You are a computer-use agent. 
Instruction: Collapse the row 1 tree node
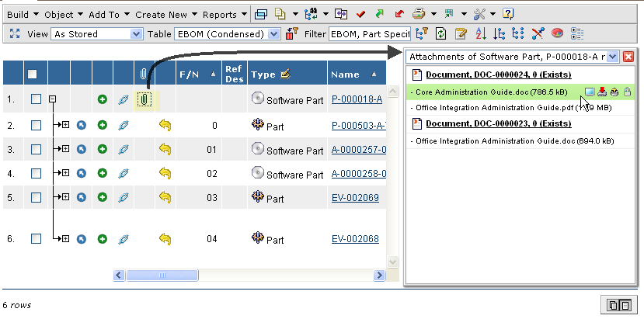click(52, 99)
